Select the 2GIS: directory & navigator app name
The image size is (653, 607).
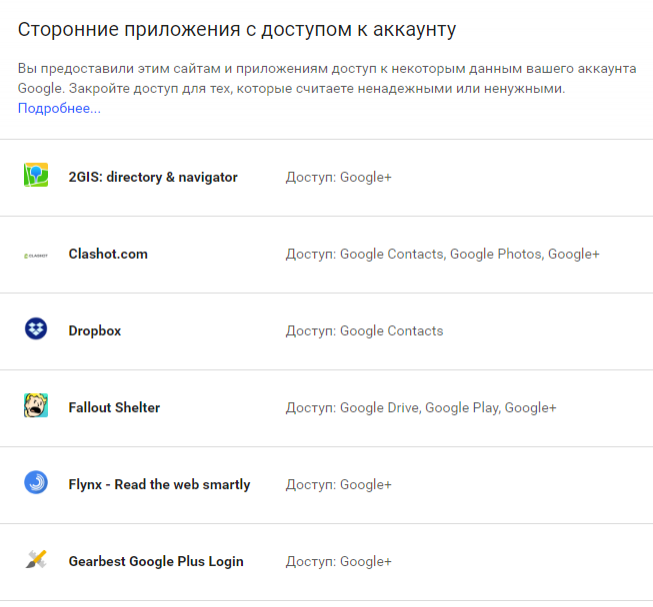point(153,177)
